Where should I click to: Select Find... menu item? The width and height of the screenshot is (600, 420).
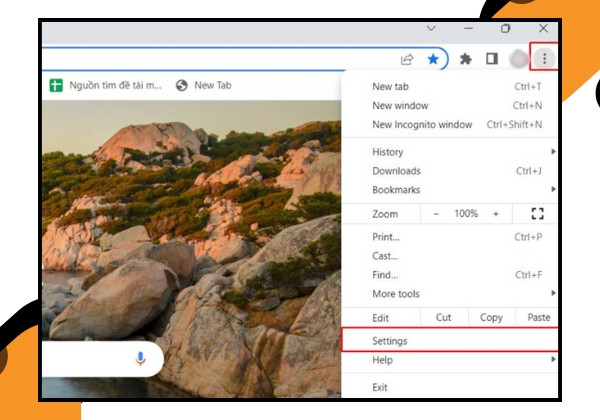coord(450,275)
